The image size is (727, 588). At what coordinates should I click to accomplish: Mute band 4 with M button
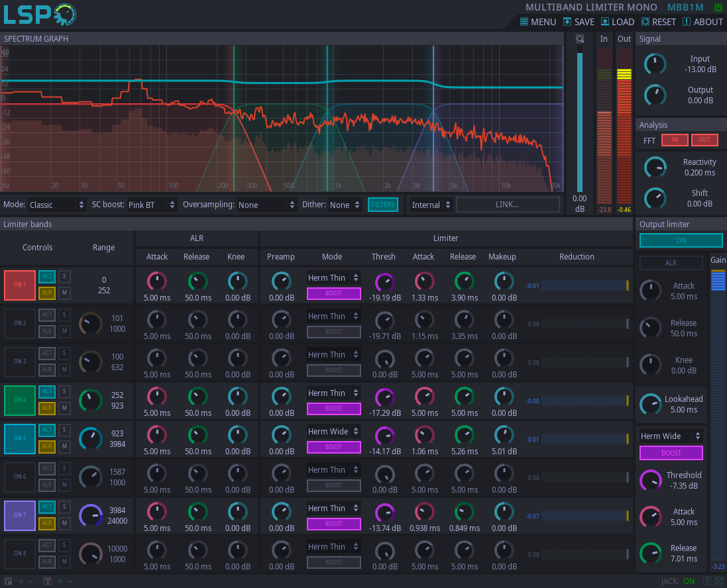(x=64, y=408)
